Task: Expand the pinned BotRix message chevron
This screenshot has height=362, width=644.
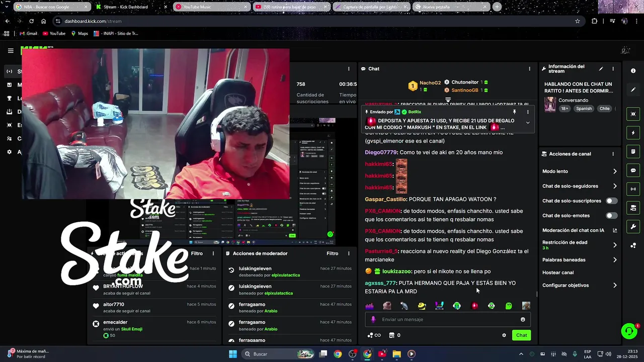Action: click(x=528, y=123)
